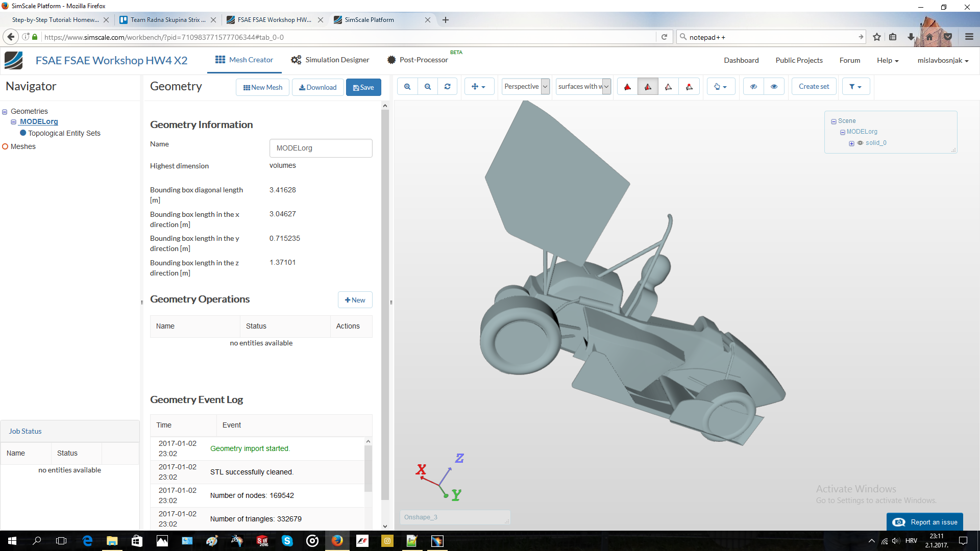Image resolution: width=980 pixels, height=551 pixels.
Task: Toggle visibility of solid_0 in scene tree
Action: 861,143
